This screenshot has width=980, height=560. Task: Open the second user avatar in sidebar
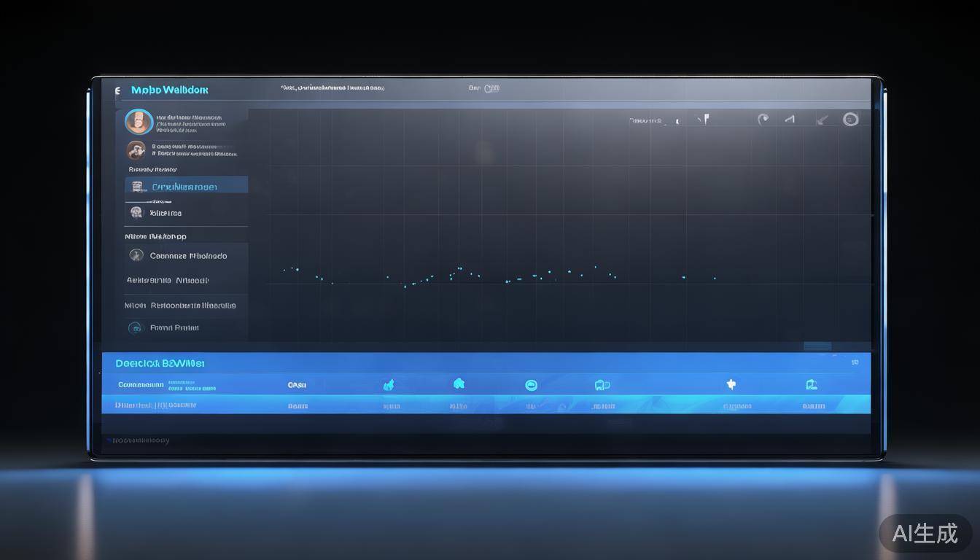(x=136, y=150)
